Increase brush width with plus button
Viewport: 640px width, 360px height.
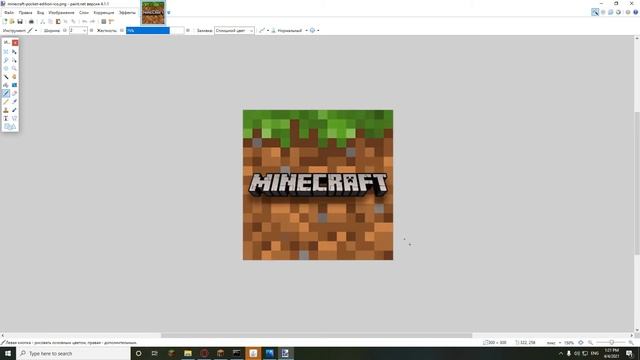(91, 31)
